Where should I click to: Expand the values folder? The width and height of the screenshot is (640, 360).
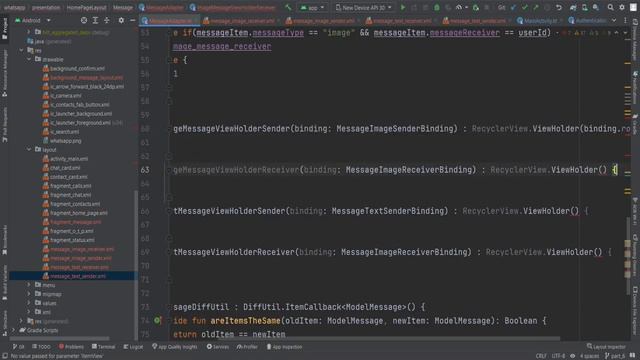29,303
